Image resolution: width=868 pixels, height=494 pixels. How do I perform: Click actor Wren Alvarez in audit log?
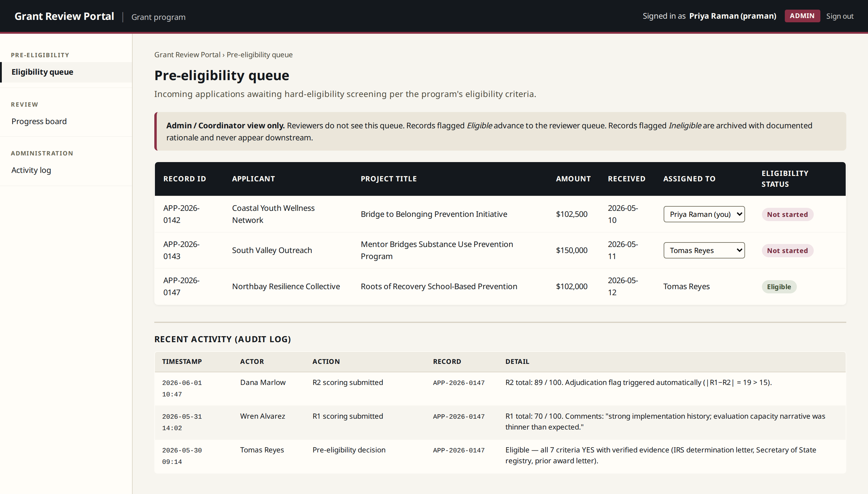(263, 416)
